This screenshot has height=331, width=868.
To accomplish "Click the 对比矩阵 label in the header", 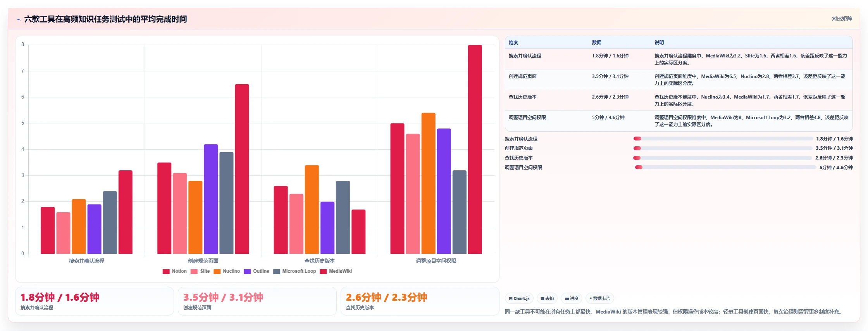I will [x=842, y=19].
